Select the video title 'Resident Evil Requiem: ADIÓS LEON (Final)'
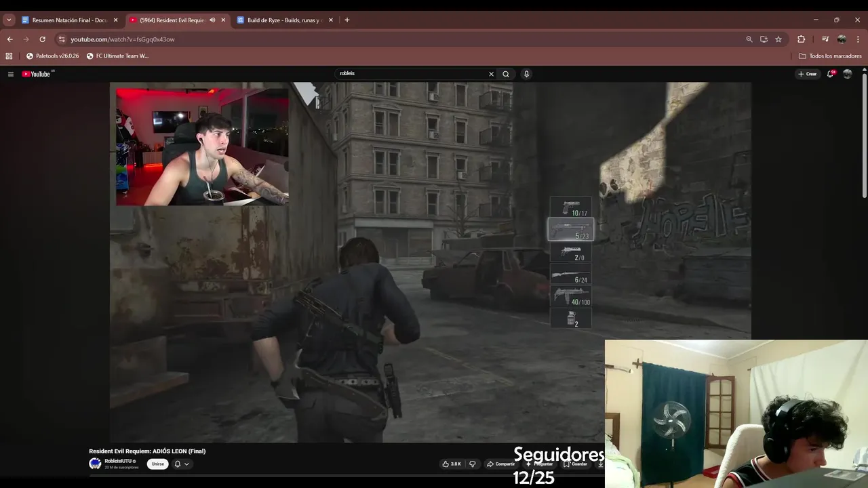Image resolution: width=868 pixels, height=488 pixels. 147,451
